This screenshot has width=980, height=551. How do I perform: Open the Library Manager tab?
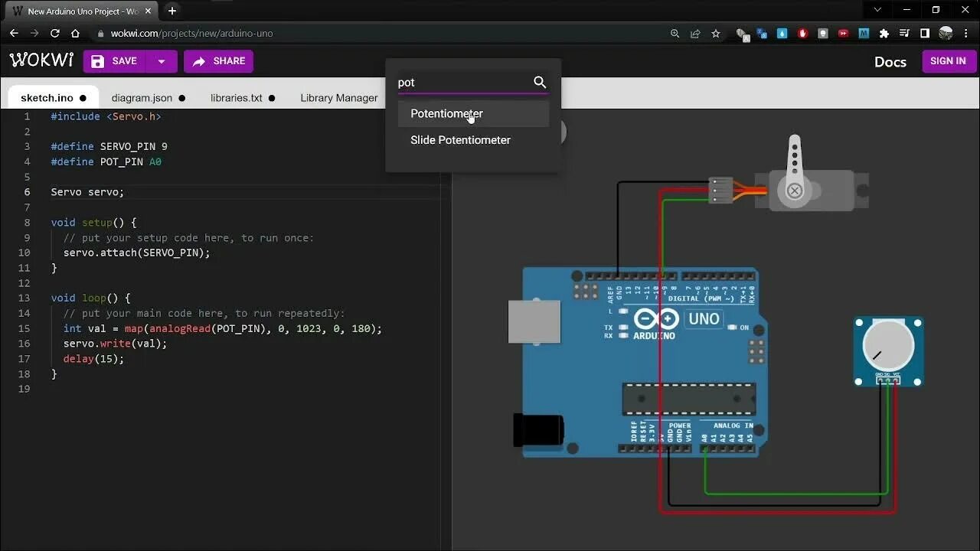tap(339, 98)
